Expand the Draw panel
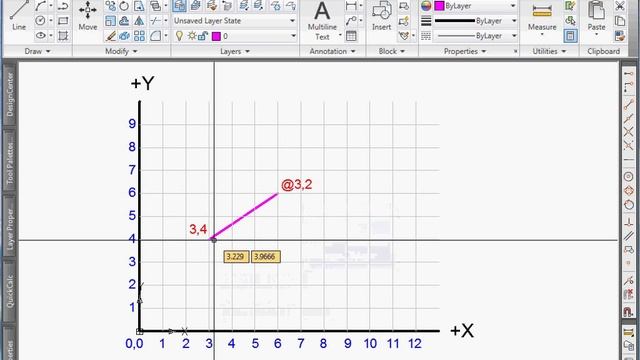The height and width of the screenshot is (360, 640). click(38, 51)
